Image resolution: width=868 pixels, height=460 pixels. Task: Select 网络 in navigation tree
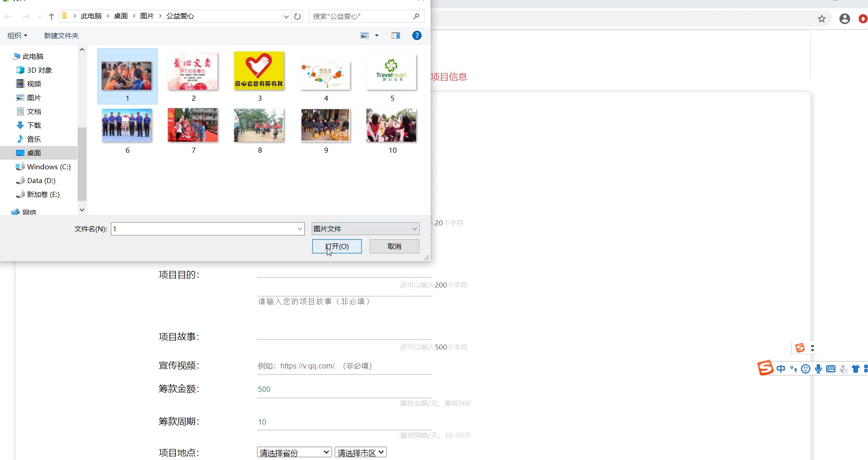pos(24,212)
